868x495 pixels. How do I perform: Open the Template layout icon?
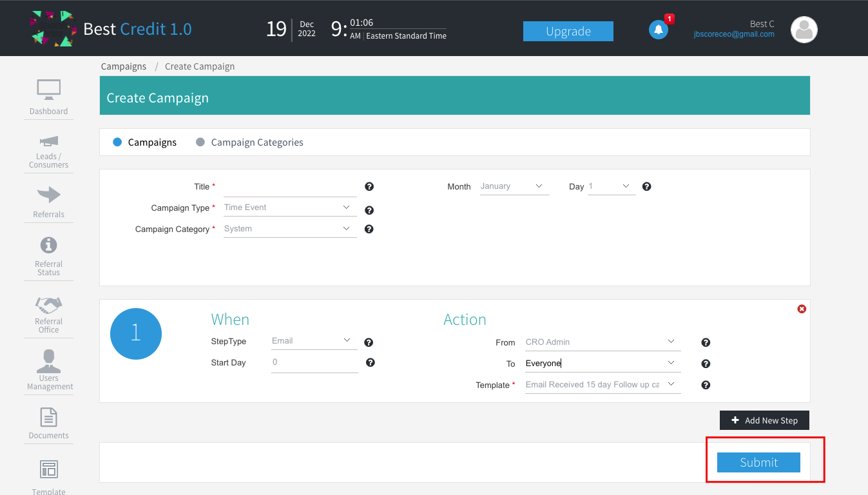tap(48, 469)
